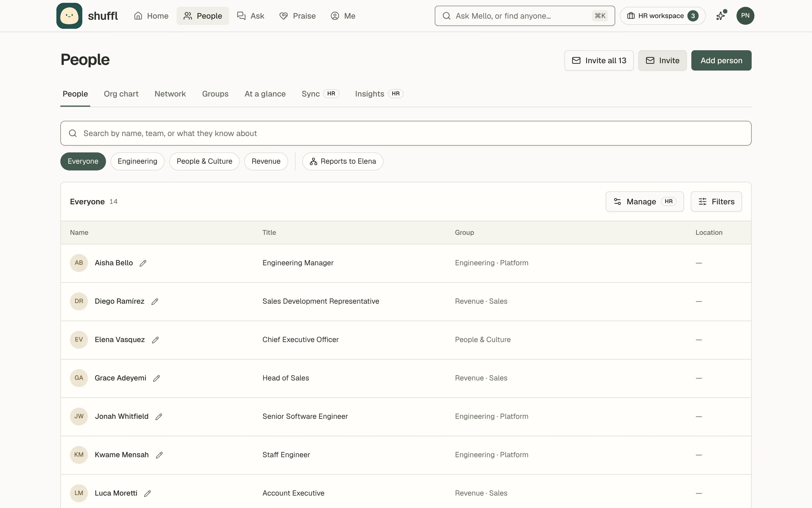Edit Jonah Whitfield with pencil icon
This screenshot has width=812, height=508.
(x=159, y=417)
